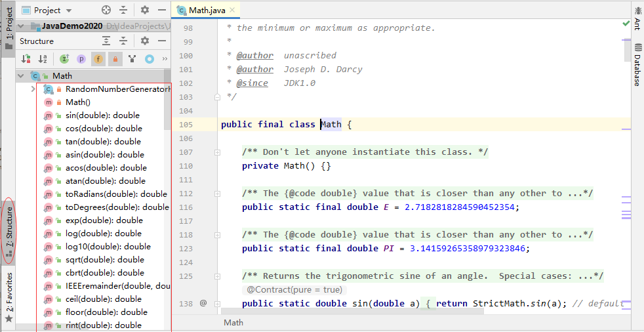Screen dimensions: 644x332
Task: Select ceil(double): double in Structure
Action: point(104,299)
